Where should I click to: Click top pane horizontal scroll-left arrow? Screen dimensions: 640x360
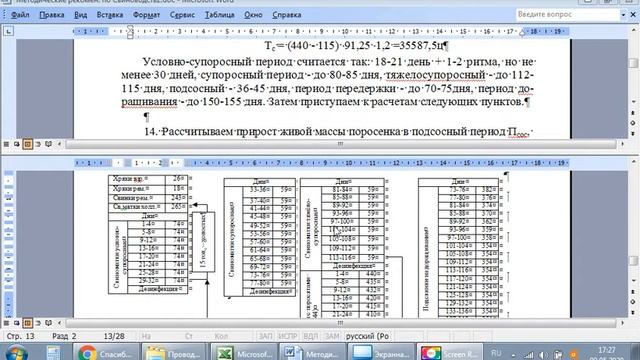click(60, 144)
